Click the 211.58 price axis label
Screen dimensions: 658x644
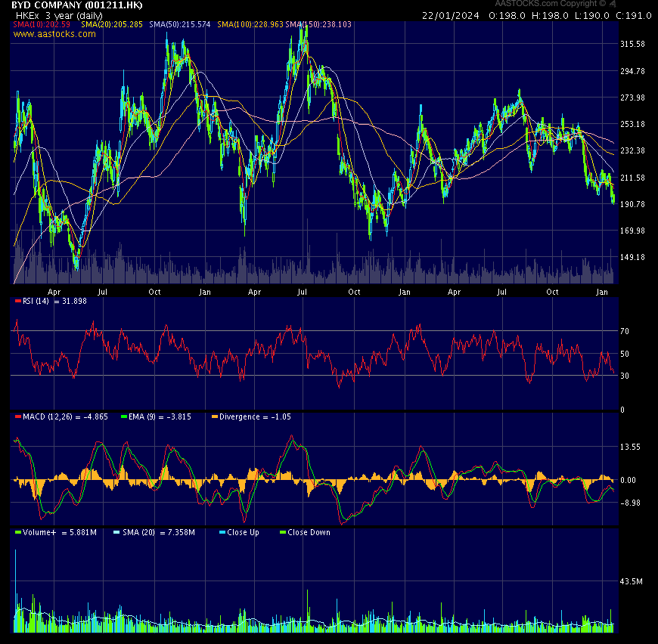click(x=632, y=178)
